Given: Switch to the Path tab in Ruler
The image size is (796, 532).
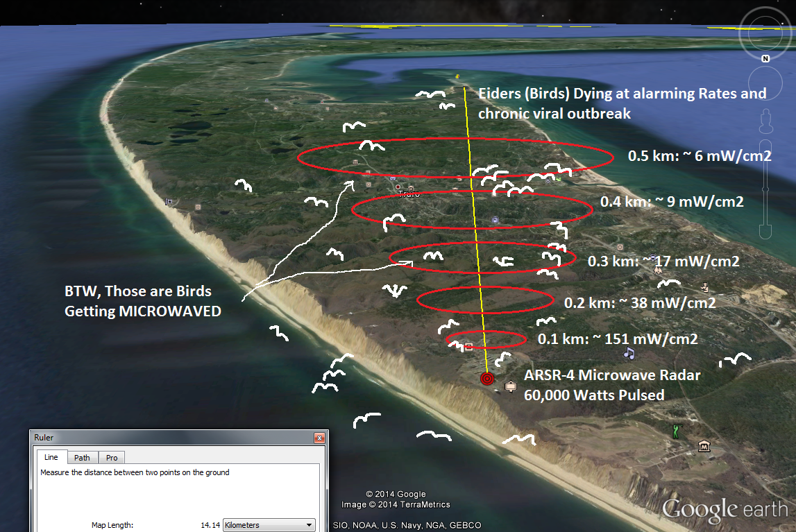Looking at the screenshot, I should click(83, 458).
